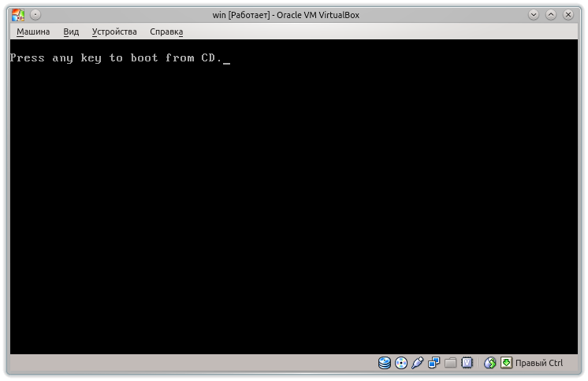Maximize the VirtualBox window
The height and width of the screenshot is (381, 588).
[550, 15]
